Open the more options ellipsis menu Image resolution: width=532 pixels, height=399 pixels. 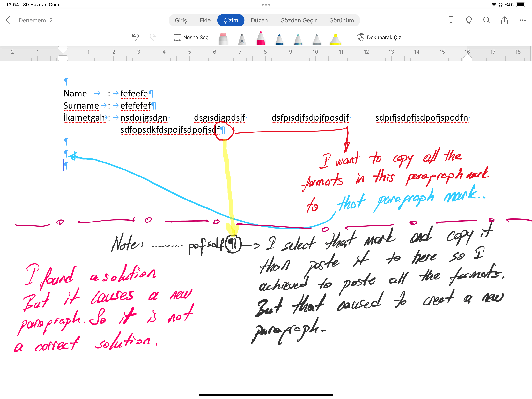pyautogui.click(x=522, y=20)
